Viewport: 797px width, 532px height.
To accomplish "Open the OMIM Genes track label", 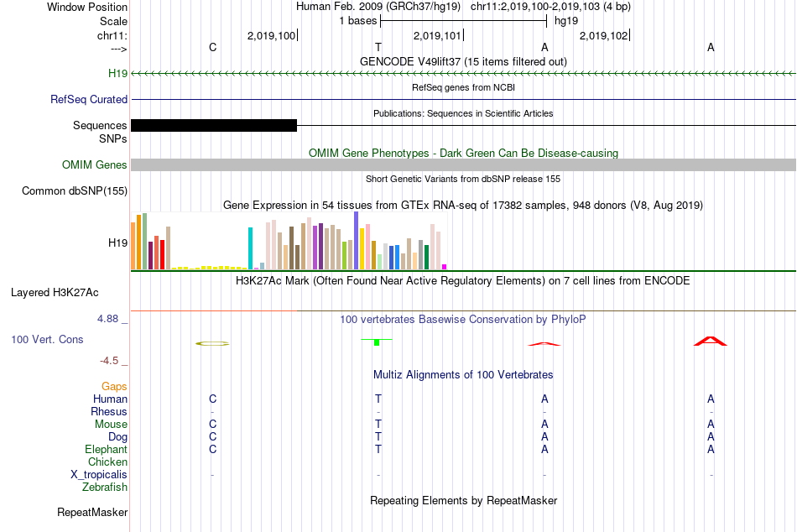I will coord(95,164).
